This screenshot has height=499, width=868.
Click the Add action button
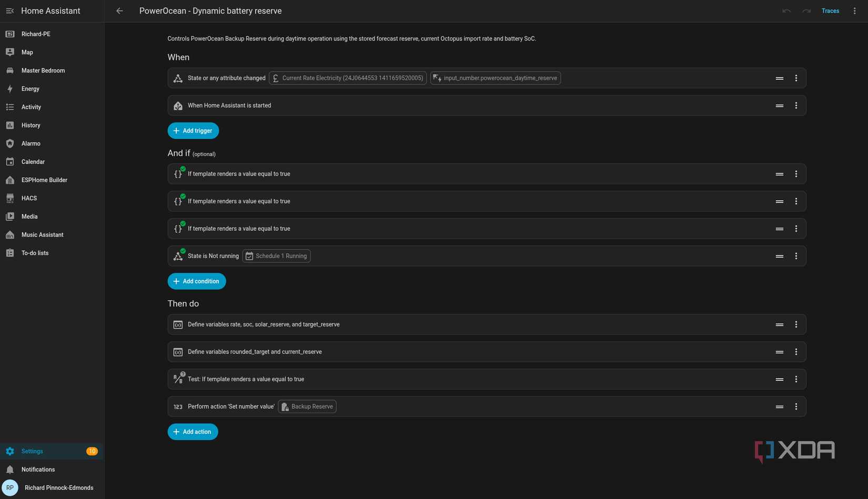[193, 432]
